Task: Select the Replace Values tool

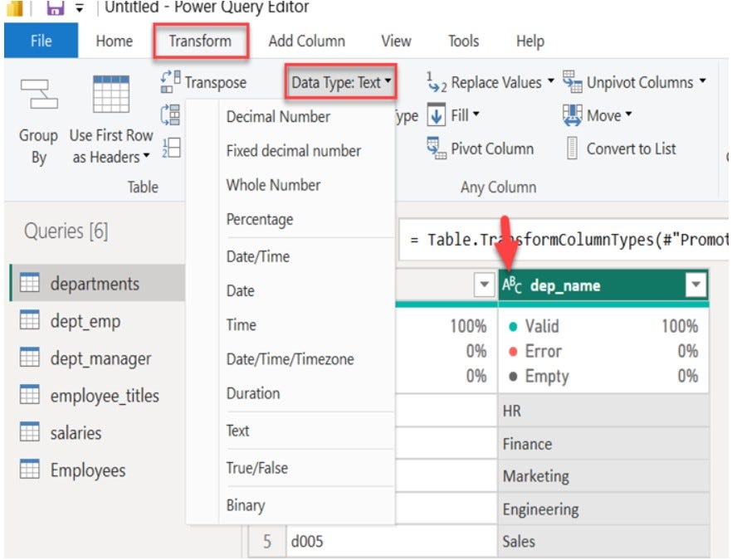Action: [x=435, y=83]
